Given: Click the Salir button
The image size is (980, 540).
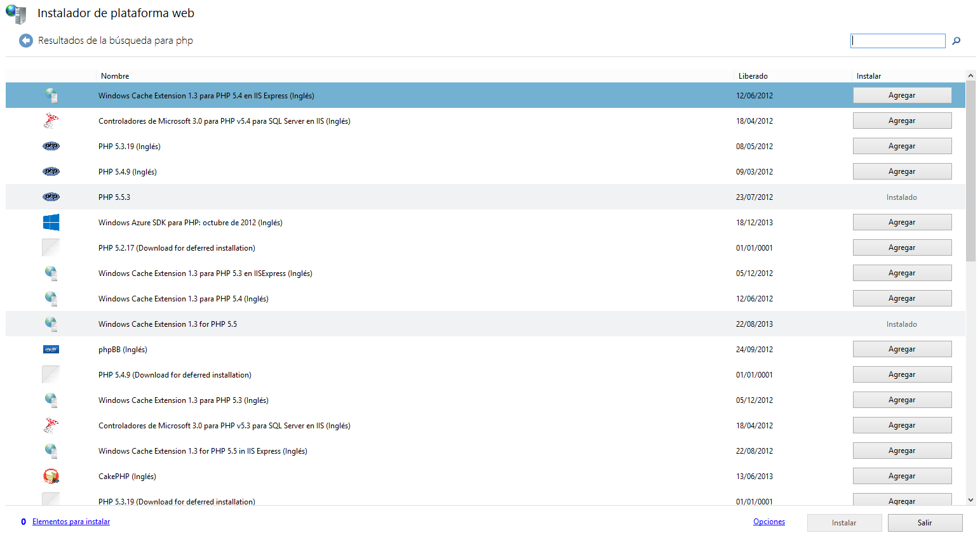Looking at the screenshot, I should (925, 523).
